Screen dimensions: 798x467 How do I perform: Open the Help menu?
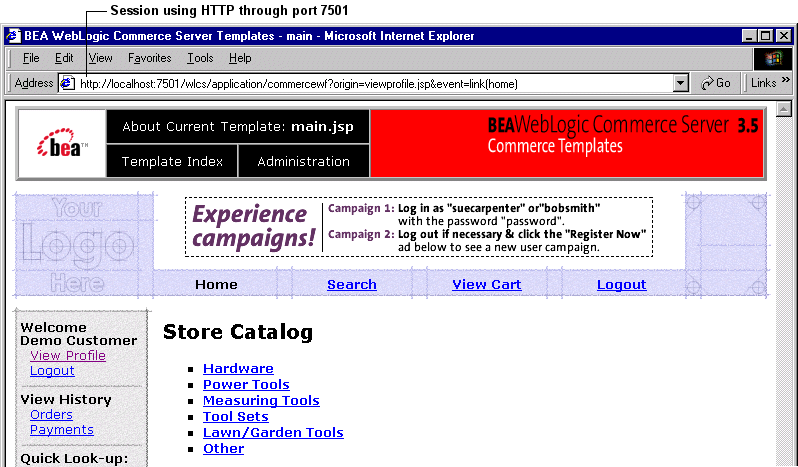tap(240, 58)
